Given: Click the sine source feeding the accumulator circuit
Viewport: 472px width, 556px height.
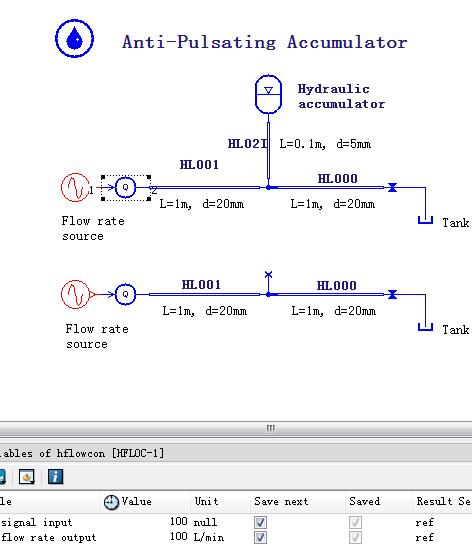Looking at the screenshot, I should click(x=75, y=188).
